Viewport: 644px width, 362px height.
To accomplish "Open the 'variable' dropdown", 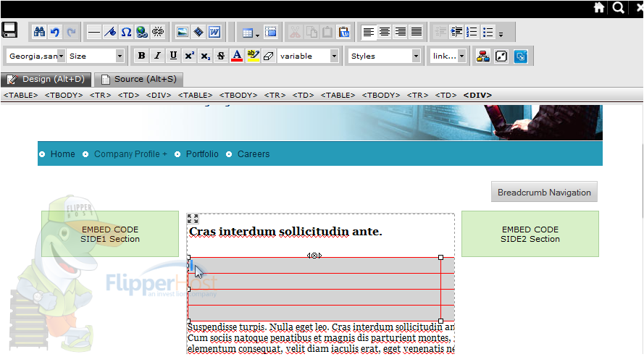I will pos(308,56).
